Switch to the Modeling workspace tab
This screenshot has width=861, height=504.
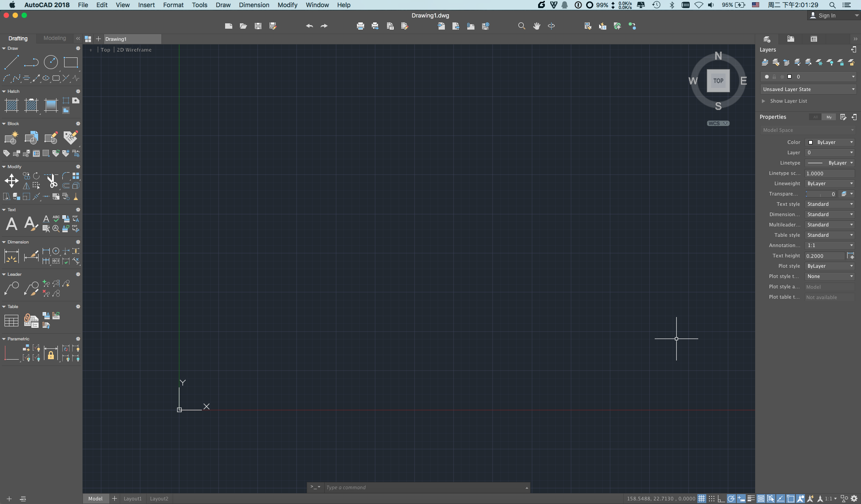(x=53, y=39)
